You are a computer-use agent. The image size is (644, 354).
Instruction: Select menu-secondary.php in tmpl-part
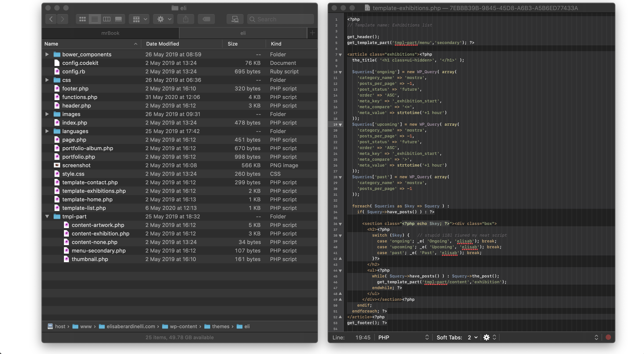[x=179, y=251]
